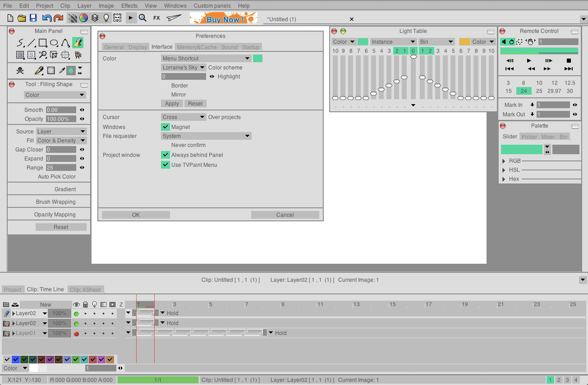This screenshot has width=588, height=385.
Task: Click the Remote Control green progress bar
Action: tap(539, 51)
